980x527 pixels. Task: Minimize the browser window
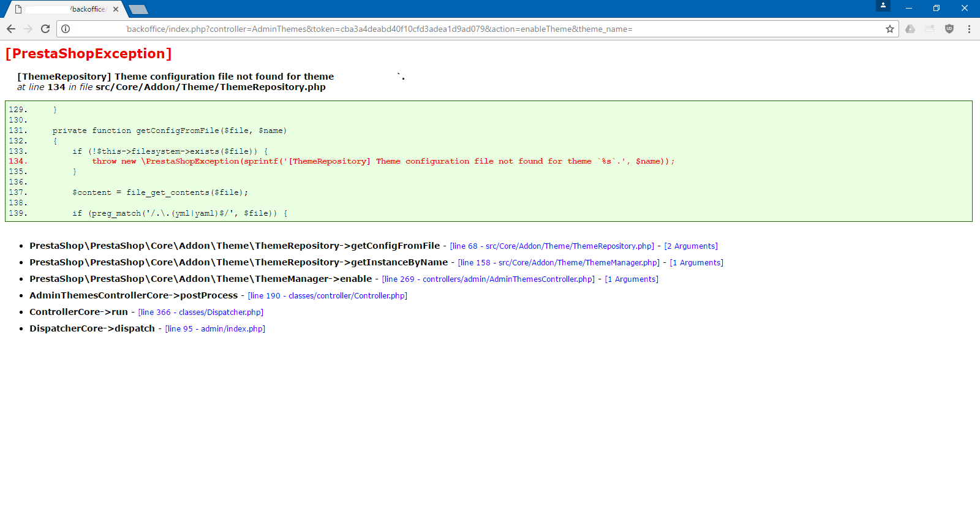pos(909,9)
